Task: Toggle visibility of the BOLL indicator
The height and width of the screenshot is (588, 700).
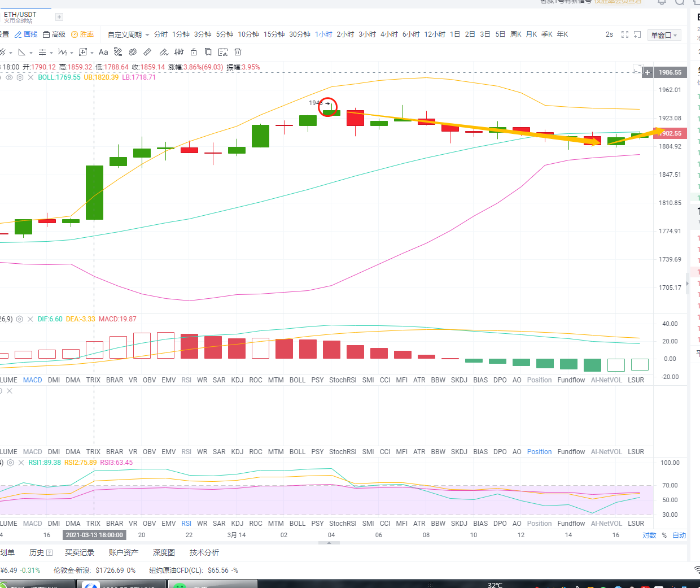Action: tap(8, 77)
